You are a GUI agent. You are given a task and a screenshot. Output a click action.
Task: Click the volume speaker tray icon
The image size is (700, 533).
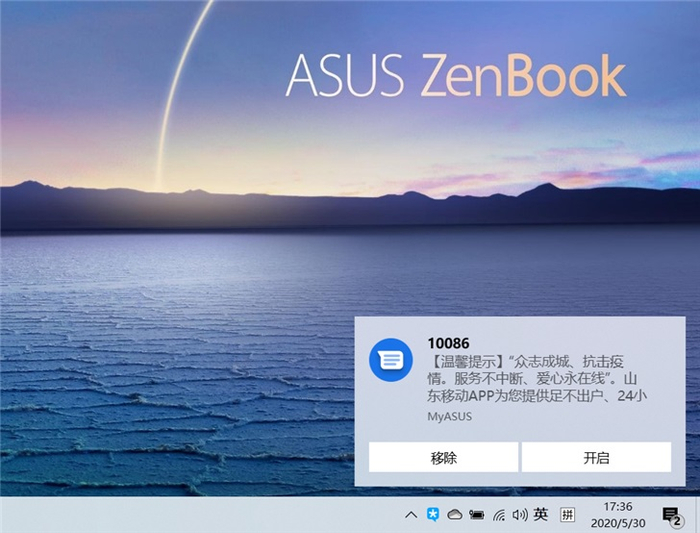click(520, 515)
